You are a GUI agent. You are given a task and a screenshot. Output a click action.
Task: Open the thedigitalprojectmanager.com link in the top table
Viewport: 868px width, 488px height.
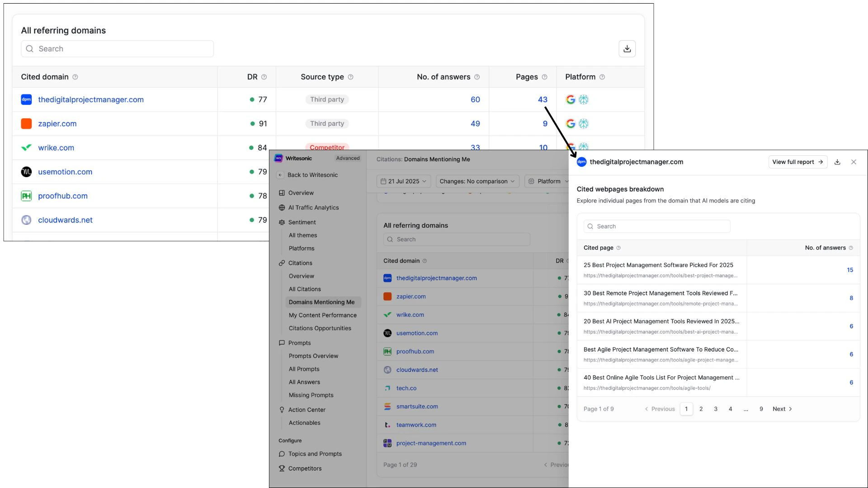[x=90, y=100]
